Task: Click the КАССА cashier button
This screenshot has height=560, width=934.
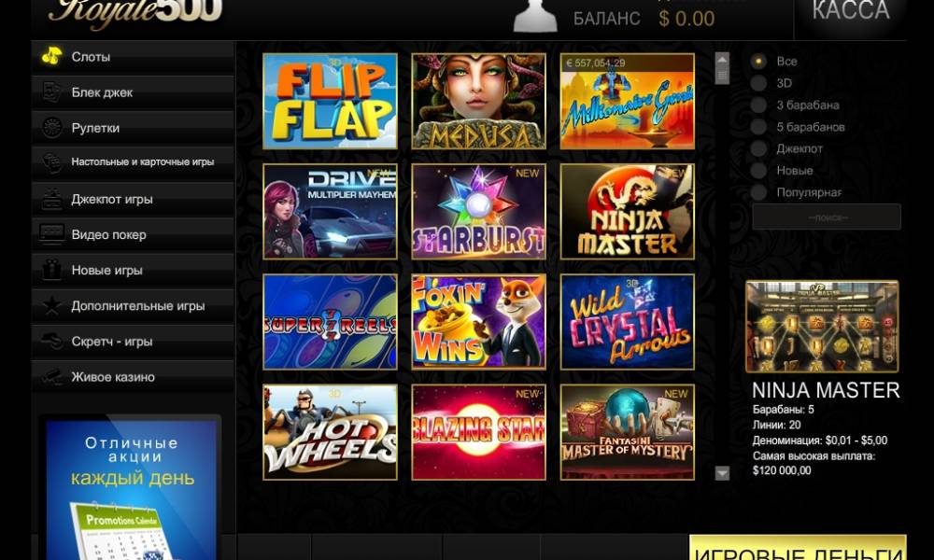Action: click(851, 12)
